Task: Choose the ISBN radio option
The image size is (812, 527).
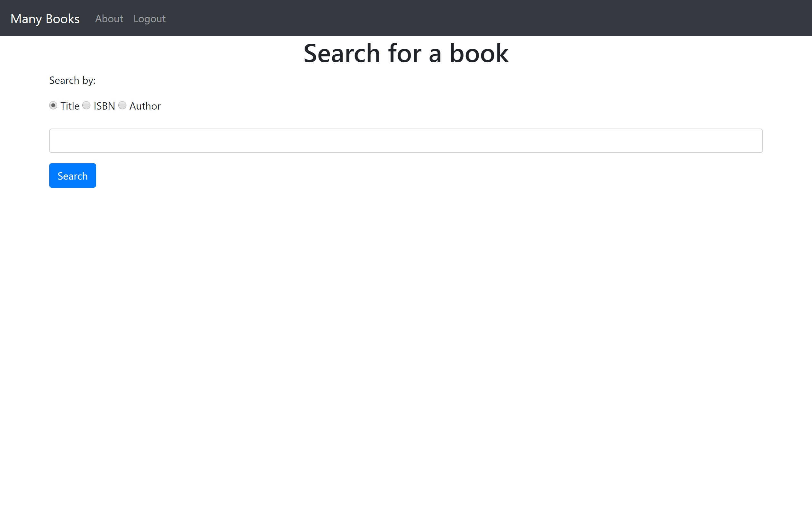Action: click(x=86, y=105)
